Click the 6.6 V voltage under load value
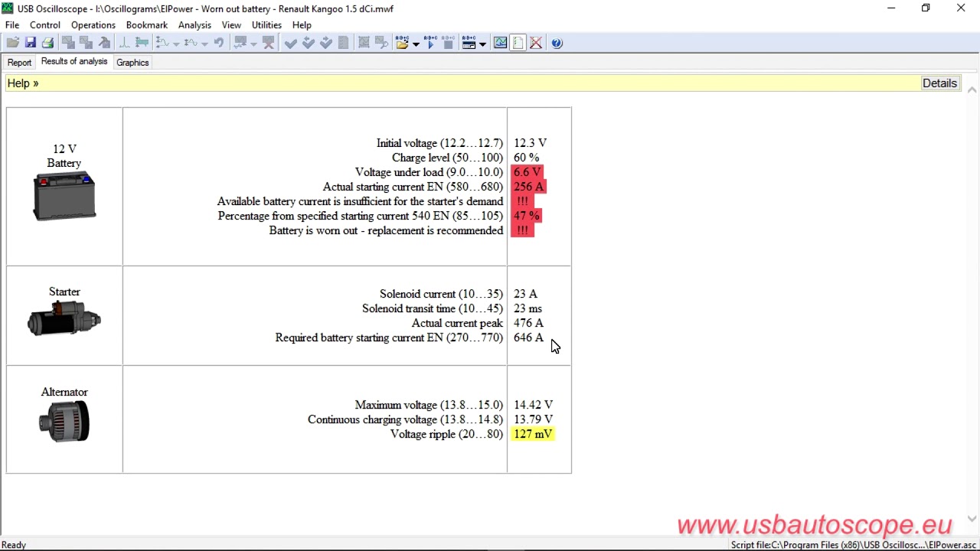Image resolution: width=980 pixels, height=551 pixels. click(x=528, y=172)
